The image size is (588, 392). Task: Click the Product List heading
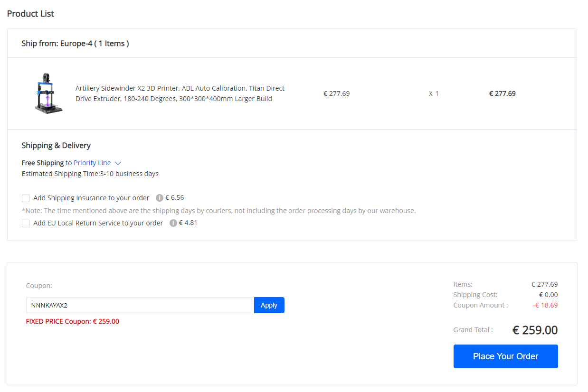coord(30,14)
